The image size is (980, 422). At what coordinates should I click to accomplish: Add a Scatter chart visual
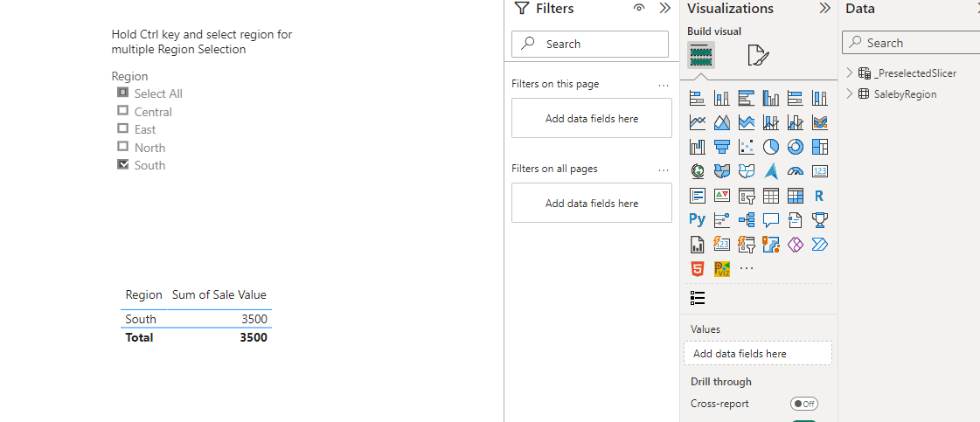[x=747, y=147]
